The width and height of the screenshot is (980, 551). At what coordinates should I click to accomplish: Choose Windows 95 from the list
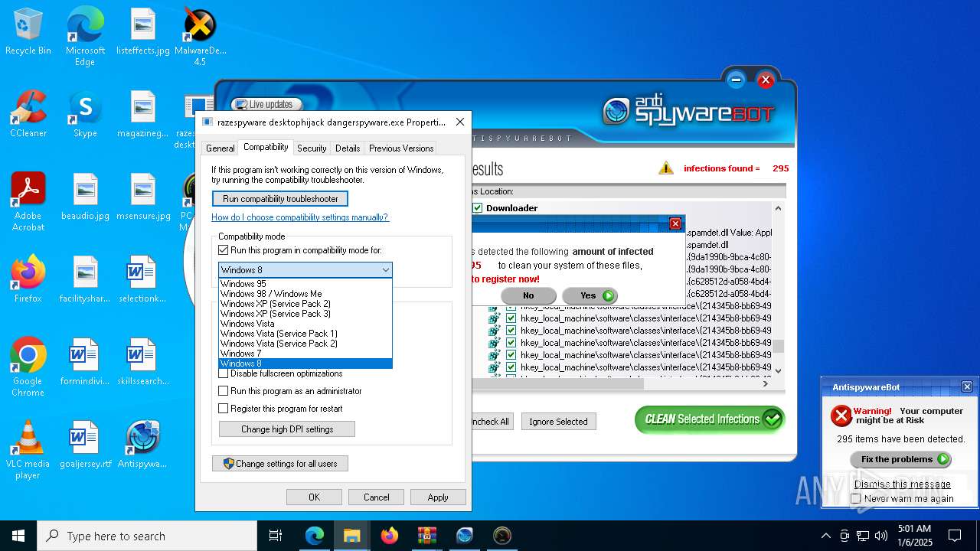point(305,284)
